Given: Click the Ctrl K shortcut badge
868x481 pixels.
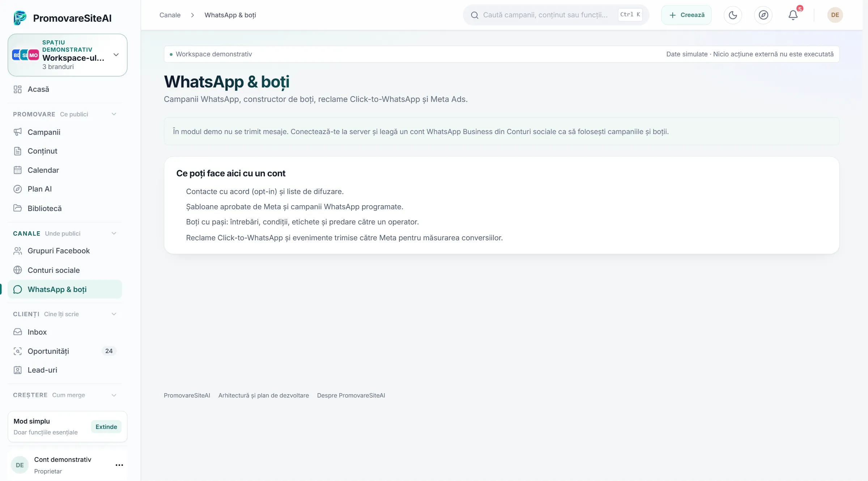Looking at the screenshot, I should pos(630,14).
